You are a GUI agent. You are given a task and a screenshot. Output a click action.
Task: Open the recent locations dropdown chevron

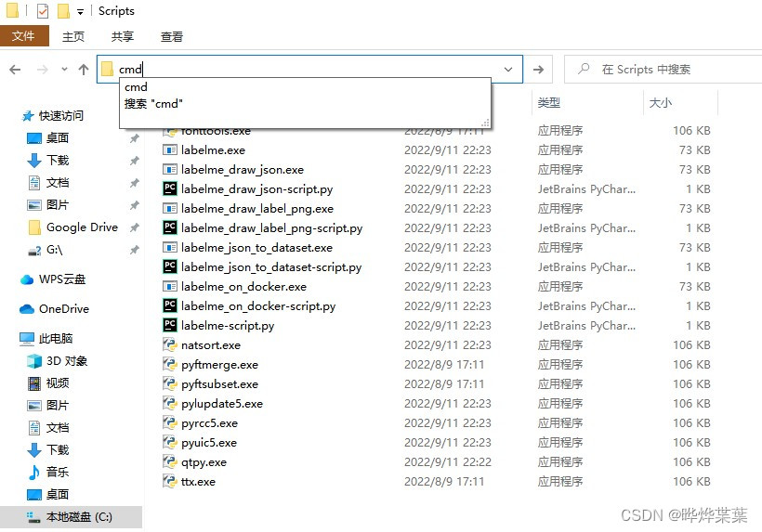[x=64, y=70]
